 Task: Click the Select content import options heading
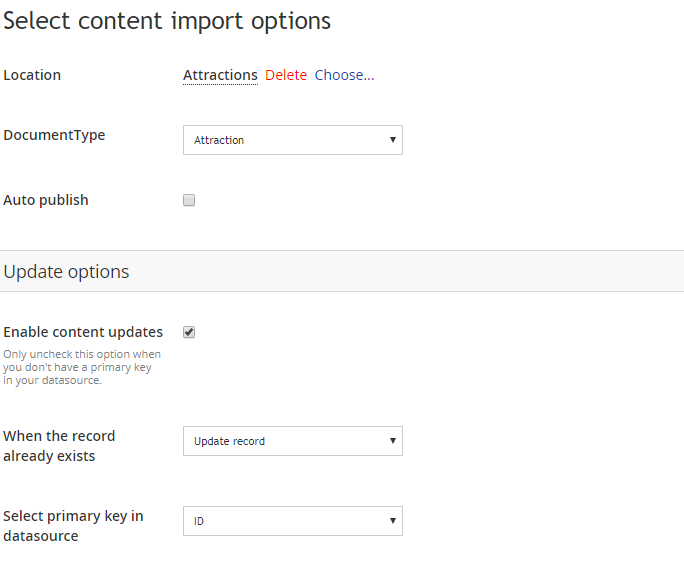167,20
